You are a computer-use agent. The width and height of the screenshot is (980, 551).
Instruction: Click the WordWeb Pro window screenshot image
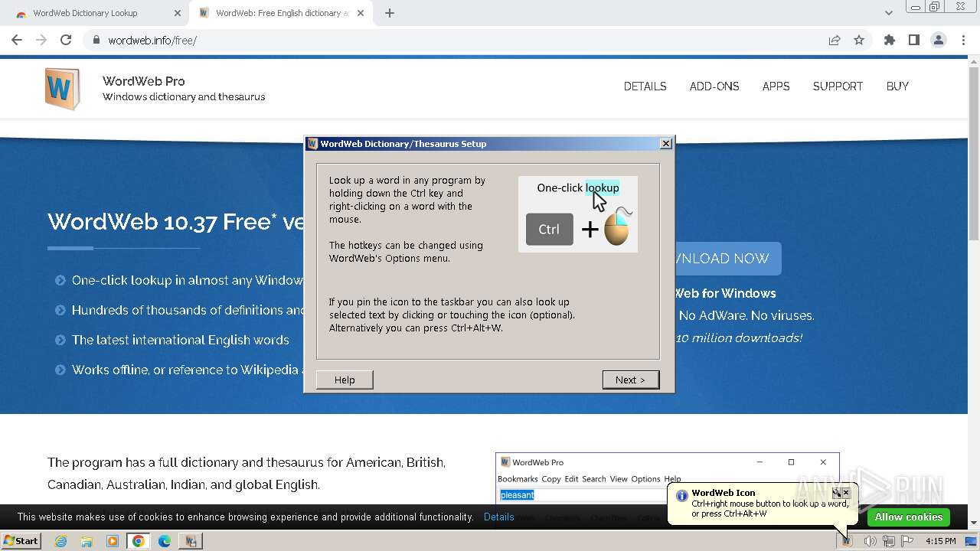point(667,478)
